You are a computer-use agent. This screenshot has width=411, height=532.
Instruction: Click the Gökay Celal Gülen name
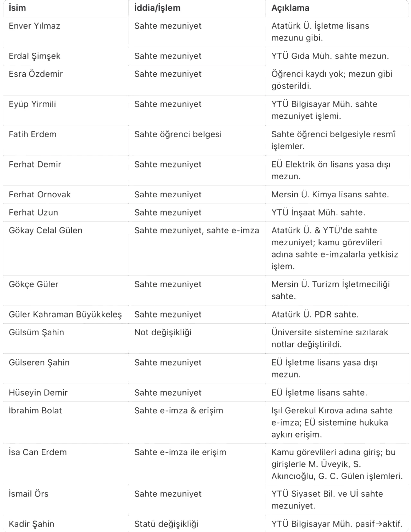coord(46,230)
